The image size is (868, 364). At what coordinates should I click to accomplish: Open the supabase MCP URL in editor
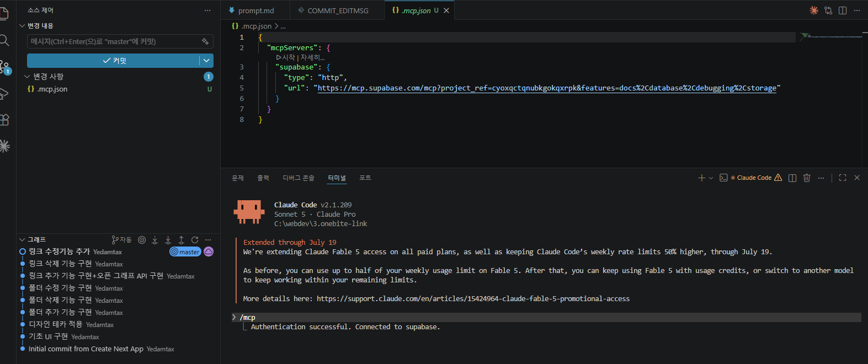point(547,88)
